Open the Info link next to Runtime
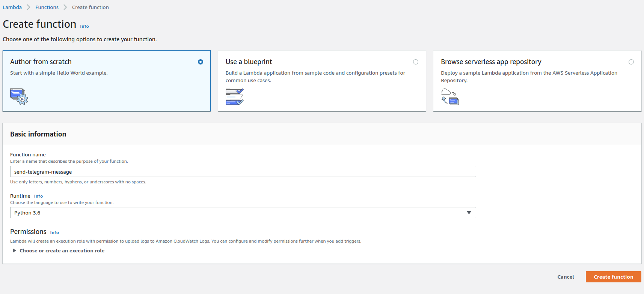 click(38, 196)
